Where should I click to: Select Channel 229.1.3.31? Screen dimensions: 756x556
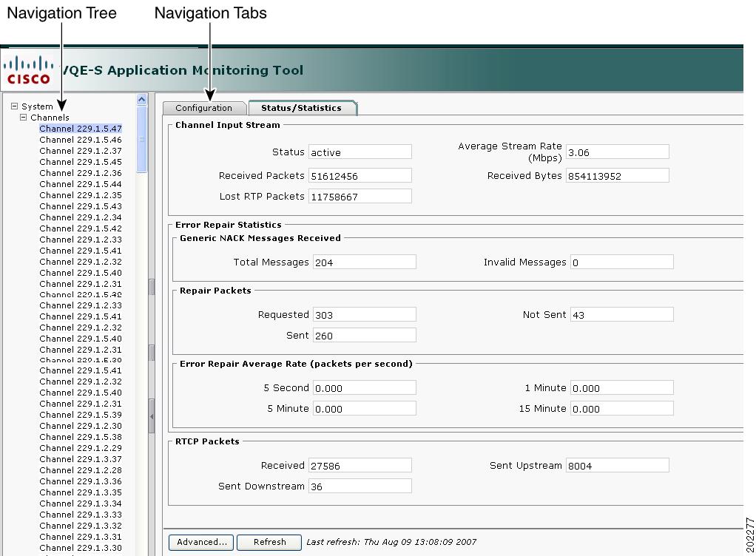click(x=81, y=537)
